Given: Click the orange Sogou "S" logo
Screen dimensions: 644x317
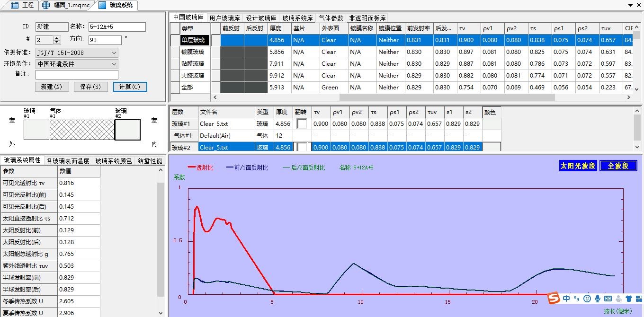Looking at the screenshot, I should pyautogui.click(x=553, y=299).
